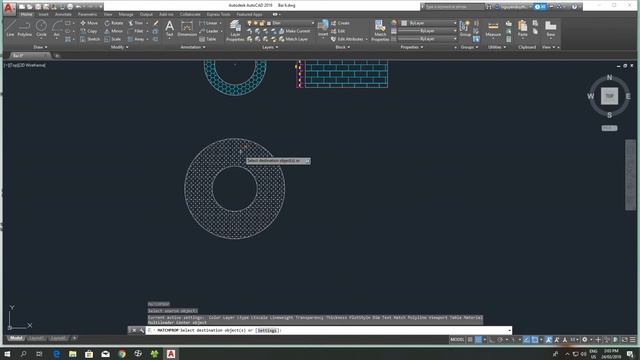Expand the Layers panel

tap(270, 47)
